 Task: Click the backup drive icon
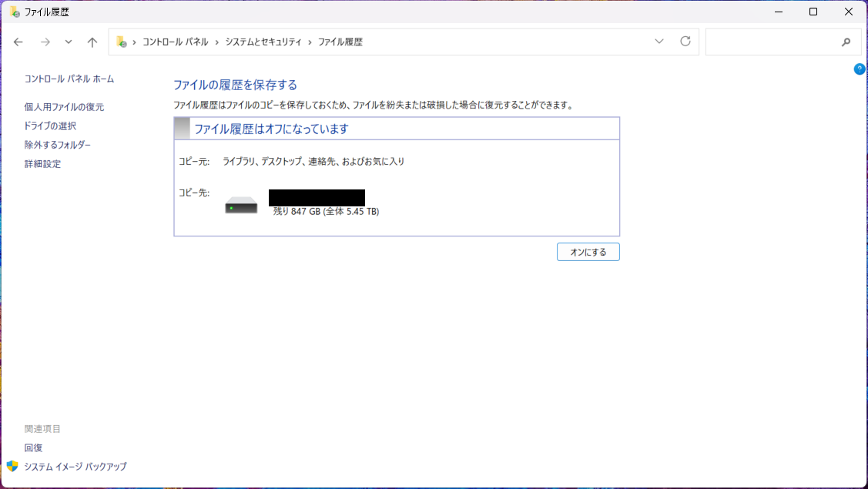pyautogui.click(x=241, y=206)
